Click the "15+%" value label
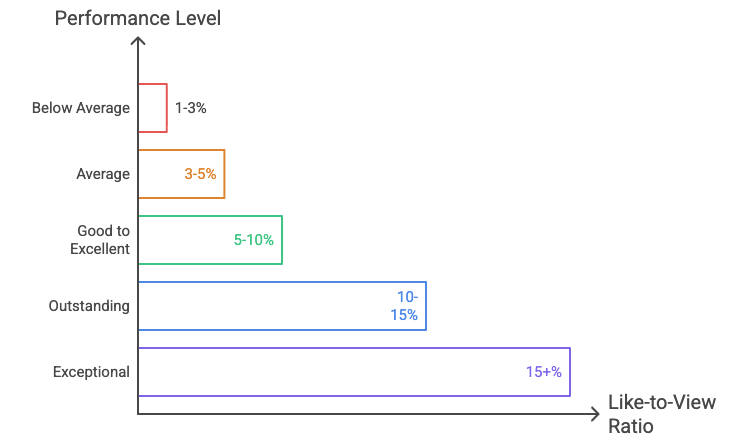Image resolution: width=750 pixels, height=438 pixels. [x=544, y=372]
